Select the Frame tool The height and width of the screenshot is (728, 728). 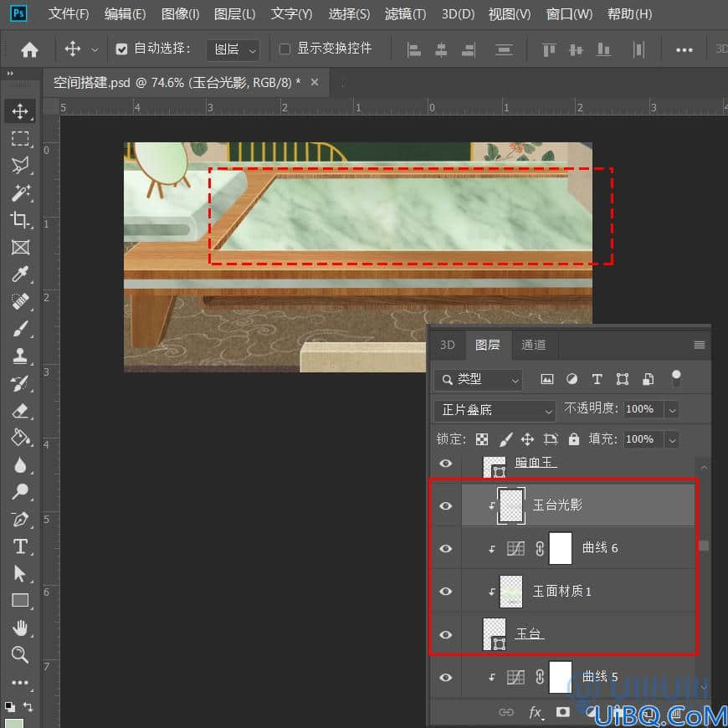click(20, 247)
